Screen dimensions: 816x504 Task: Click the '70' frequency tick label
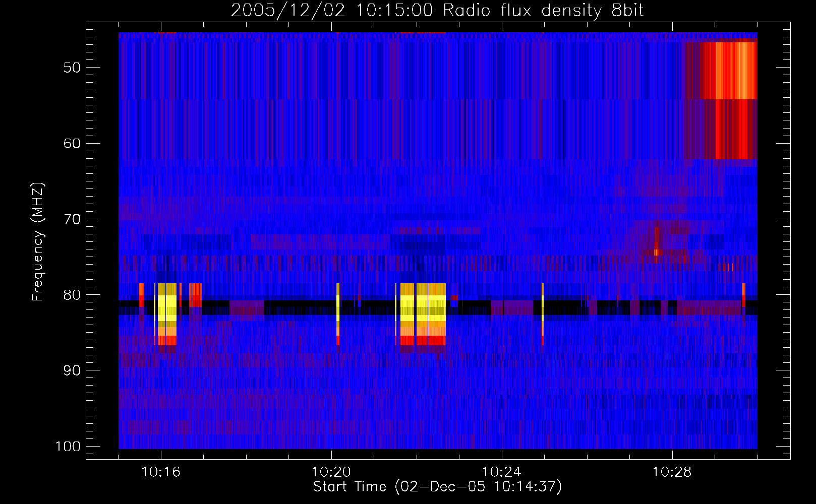(72, 219)
